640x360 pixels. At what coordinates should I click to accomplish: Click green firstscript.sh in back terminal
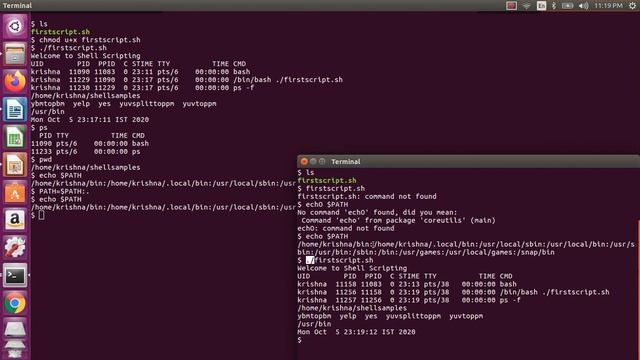coord(60,32)
